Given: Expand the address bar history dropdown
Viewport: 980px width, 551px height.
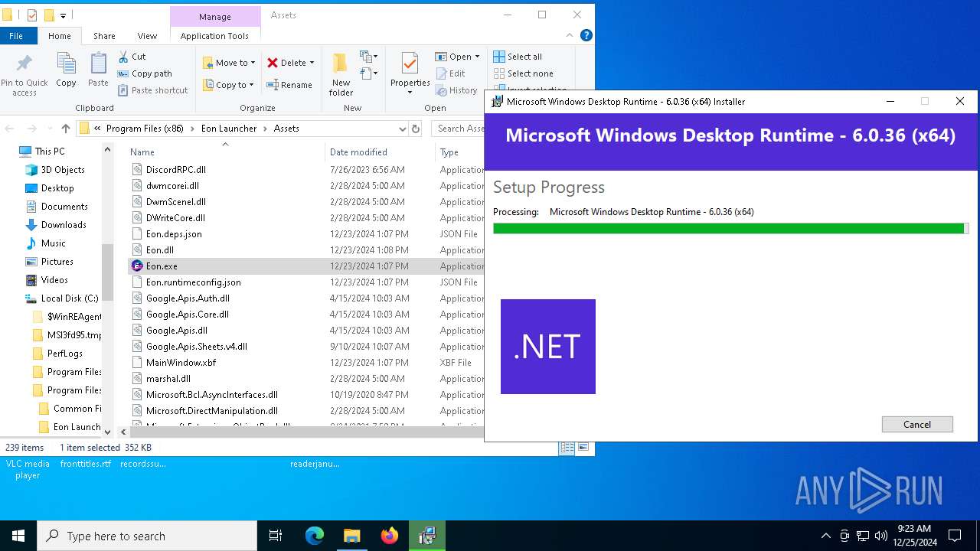Looking at the screenshot, I should click(x=402, y=129).
